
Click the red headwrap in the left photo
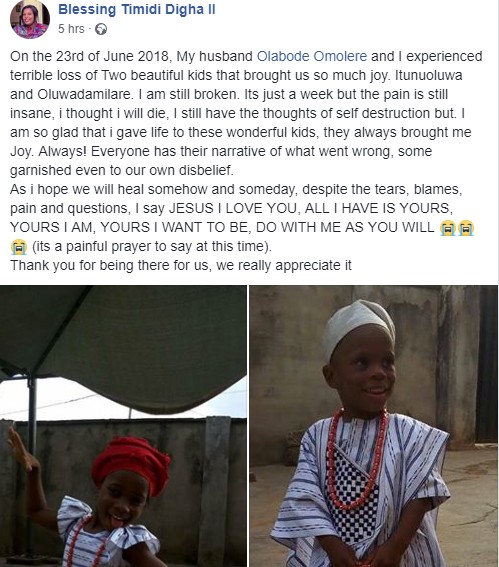(x=131, y=462)
